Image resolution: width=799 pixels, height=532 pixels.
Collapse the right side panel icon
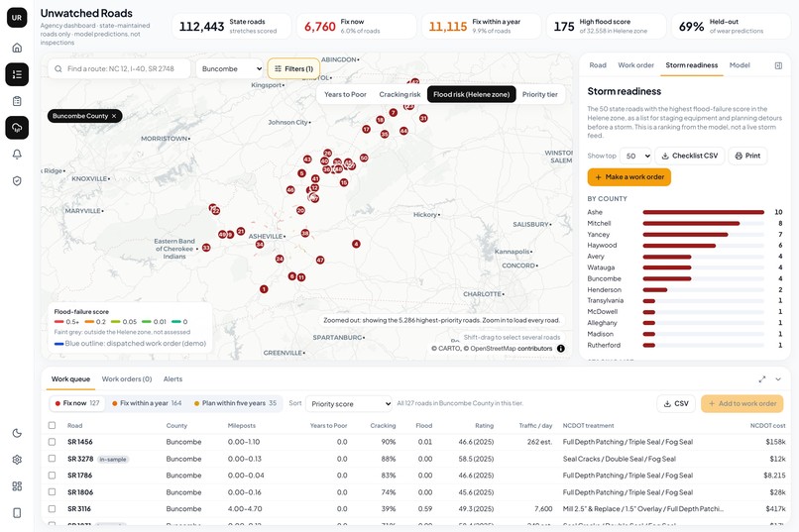click(778, 65)
